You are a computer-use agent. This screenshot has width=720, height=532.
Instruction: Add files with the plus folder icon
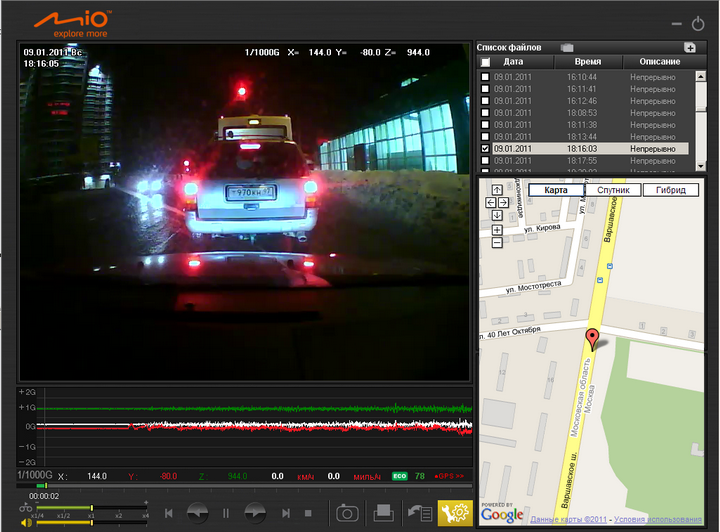tap(690, 47)
